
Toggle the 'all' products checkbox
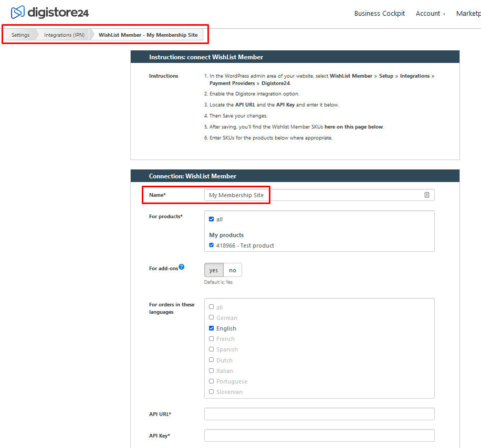pos(212,219)
